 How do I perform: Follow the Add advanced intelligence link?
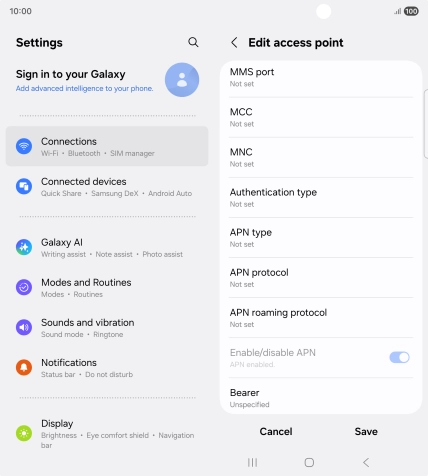click(x=84, y=88)
